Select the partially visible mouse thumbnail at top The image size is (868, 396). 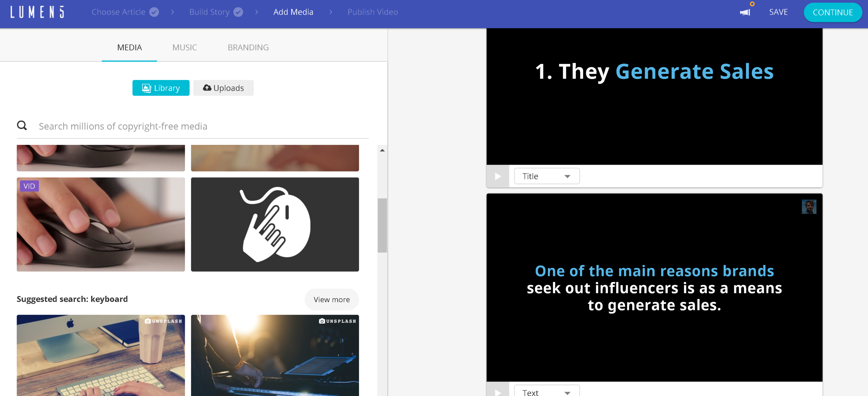pyautogui.click(x=101, y=158)
